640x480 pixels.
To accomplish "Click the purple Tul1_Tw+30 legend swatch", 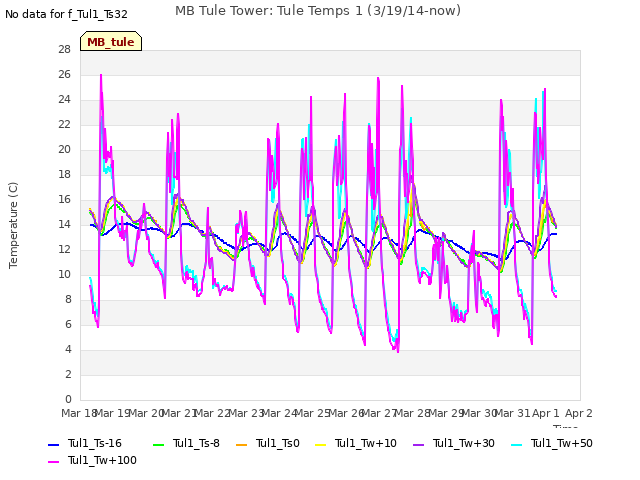I will point(419,444).
